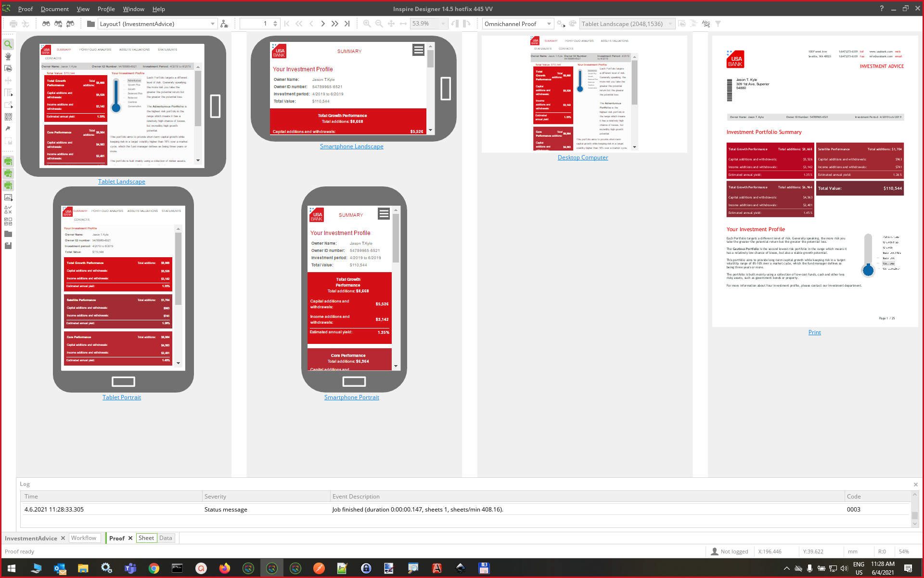Toggle green printer 3 button
Image resolution: width=924 pixels, height=578 pixels.
tap(8, 185)
